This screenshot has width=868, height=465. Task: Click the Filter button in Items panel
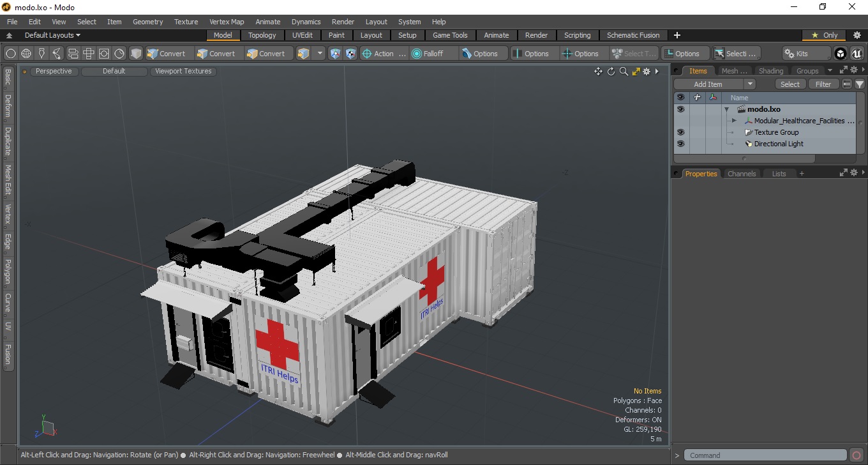824,84
